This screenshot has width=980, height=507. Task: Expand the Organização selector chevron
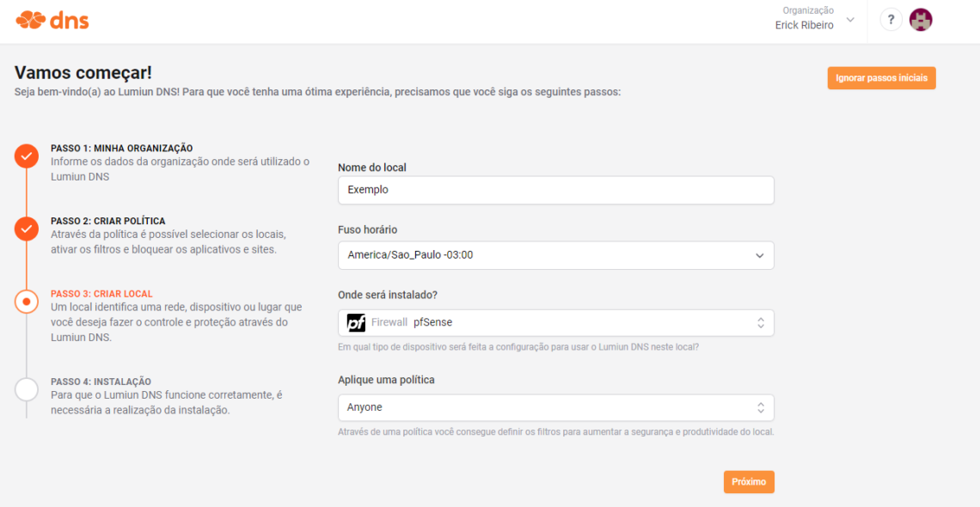[851, 20]
